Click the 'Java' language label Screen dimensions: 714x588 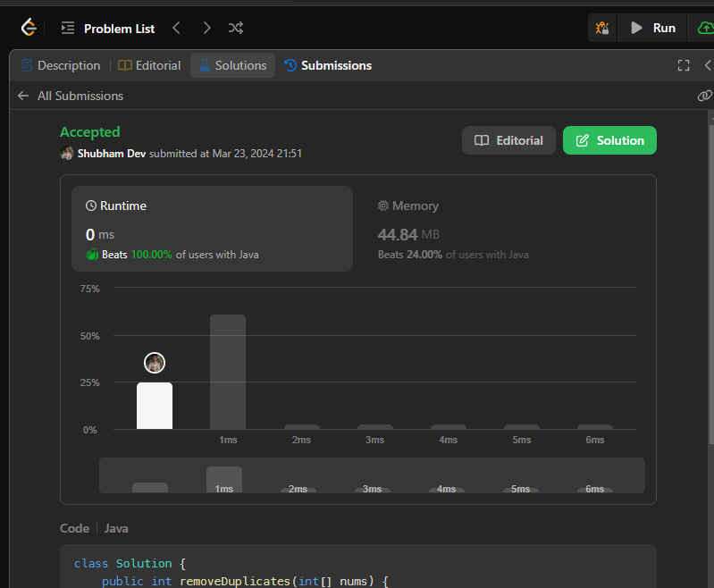click(116, 528)
